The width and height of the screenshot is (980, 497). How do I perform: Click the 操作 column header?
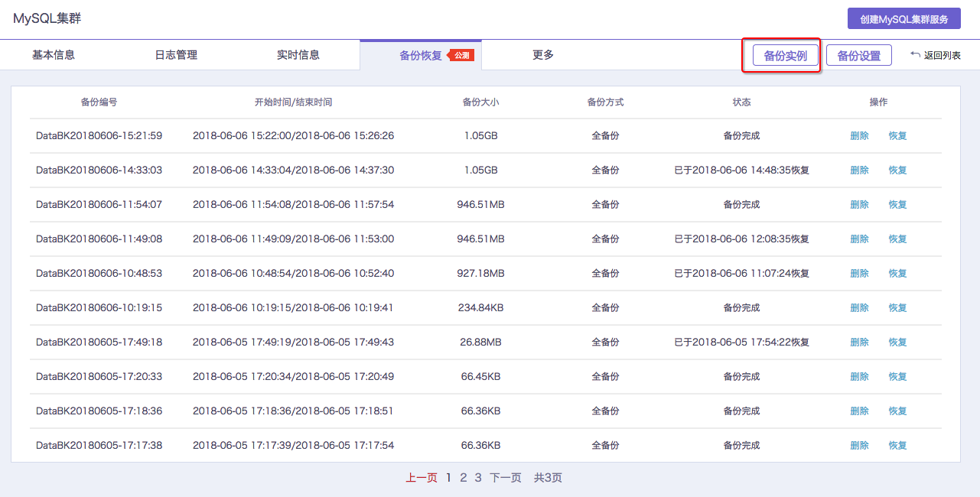879,102
